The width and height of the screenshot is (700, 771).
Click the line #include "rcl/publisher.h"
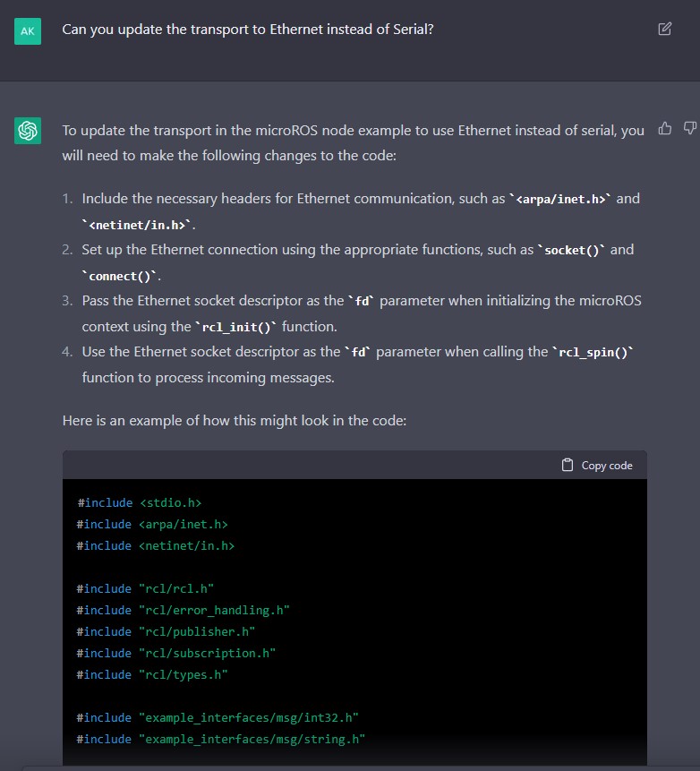pyautogui.click(x=166, y=632)
